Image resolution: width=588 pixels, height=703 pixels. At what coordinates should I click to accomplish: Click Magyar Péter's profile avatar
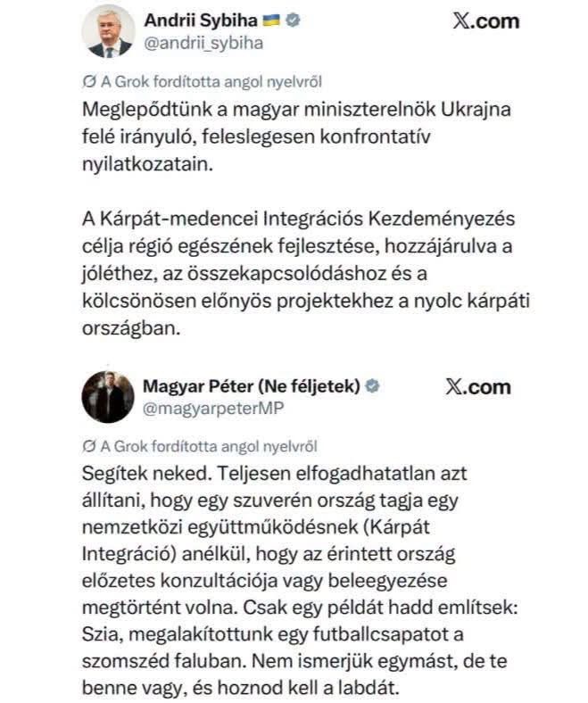coord(108,397)
